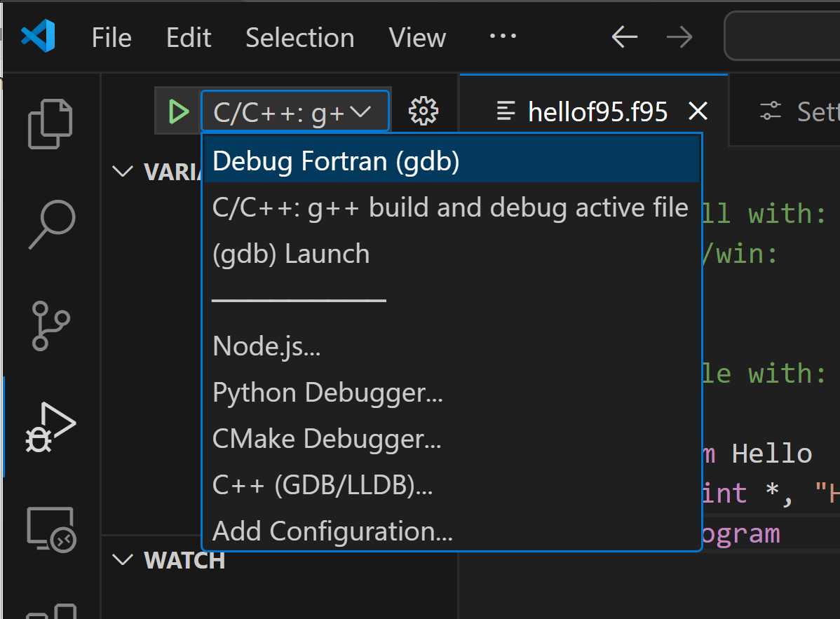Open the Remote Explorer icon
This screenshot has width=840, height=619.
click(x=50, y=528)
